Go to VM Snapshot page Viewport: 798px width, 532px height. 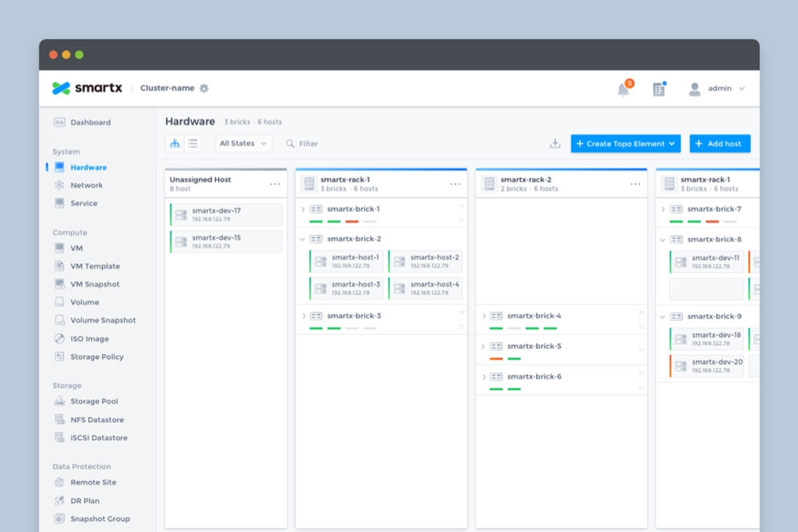[95, 284]
